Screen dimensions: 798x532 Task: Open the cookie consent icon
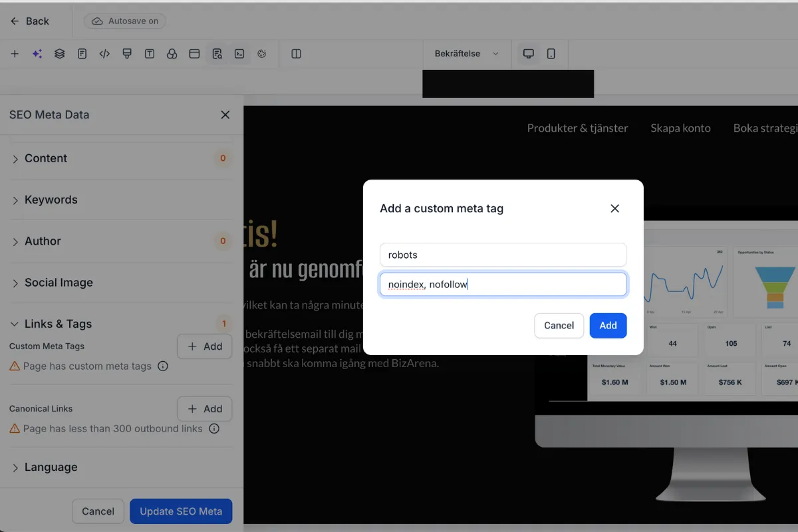(x=262, y=54)
